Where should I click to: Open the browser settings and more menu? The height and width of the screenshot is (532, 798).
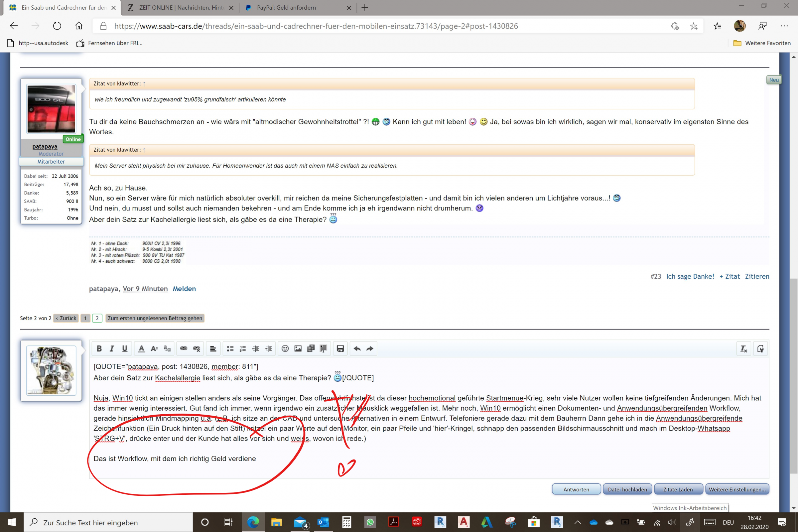click(784, 26)
